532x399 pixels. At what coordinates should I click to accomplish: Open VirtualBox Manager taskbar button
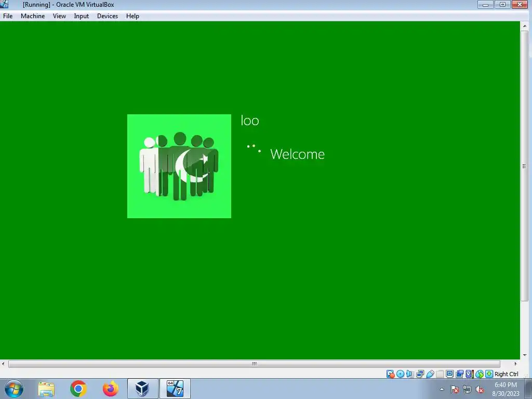click(142, 389)
